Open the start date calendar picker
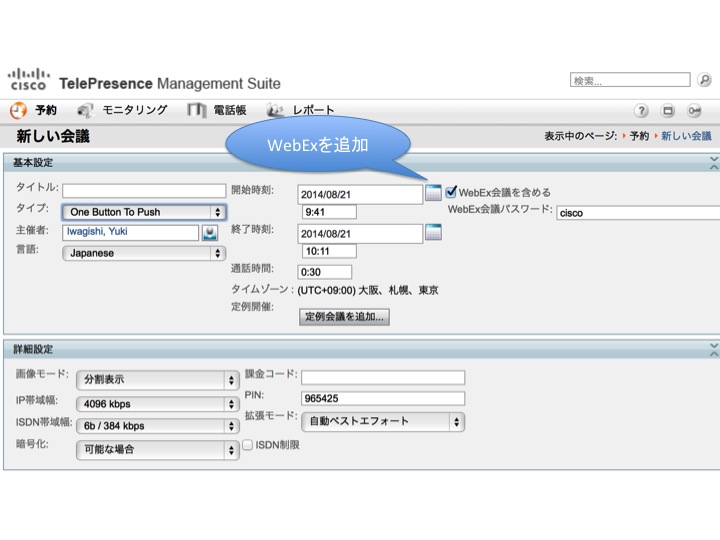 [x=433, y=193]
